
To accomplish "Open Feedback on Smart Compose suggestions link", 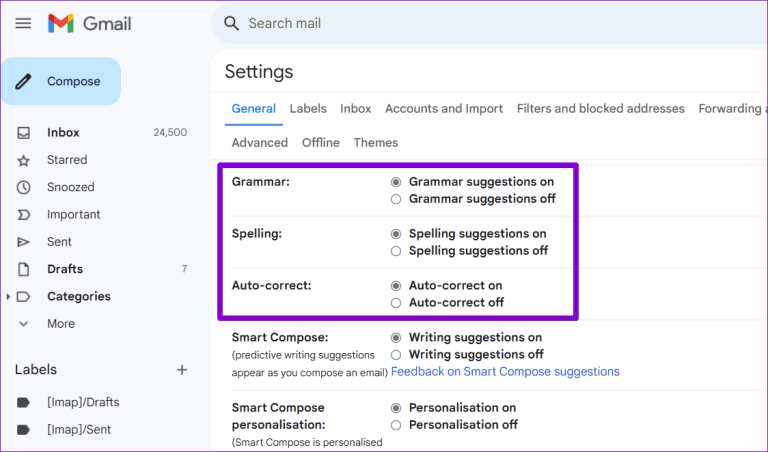I will click(x=505, y=372).
